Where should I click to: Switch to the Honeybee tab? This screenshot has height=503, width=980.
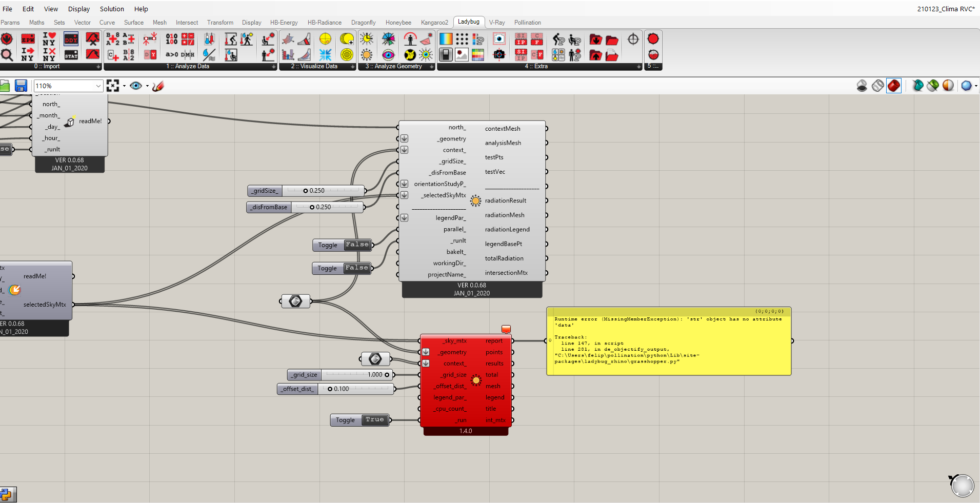[398, 23]
